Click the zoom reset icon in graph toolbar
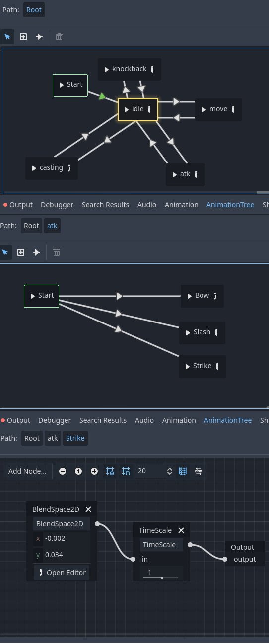The height and width of the screenshot is (644, 269). click(x=78, y=471)
